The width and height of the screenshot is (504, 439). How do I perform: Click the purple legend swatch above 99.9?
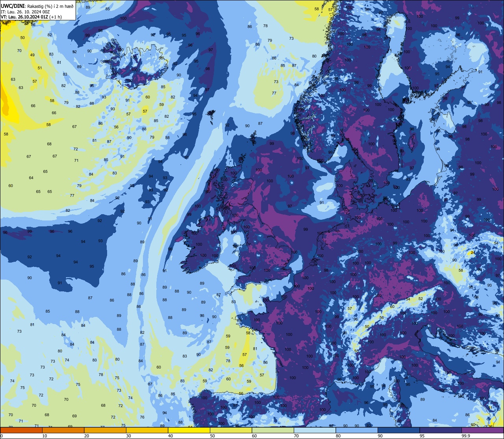coord(483,430)
